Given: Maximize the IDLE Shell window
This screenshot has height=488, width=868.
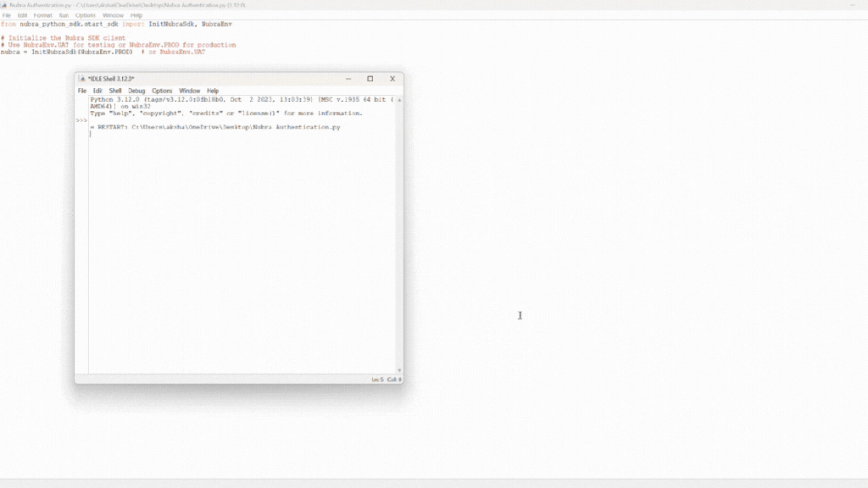Looking at the screenshot, I should pyautogui.click(x=370, y=79).
